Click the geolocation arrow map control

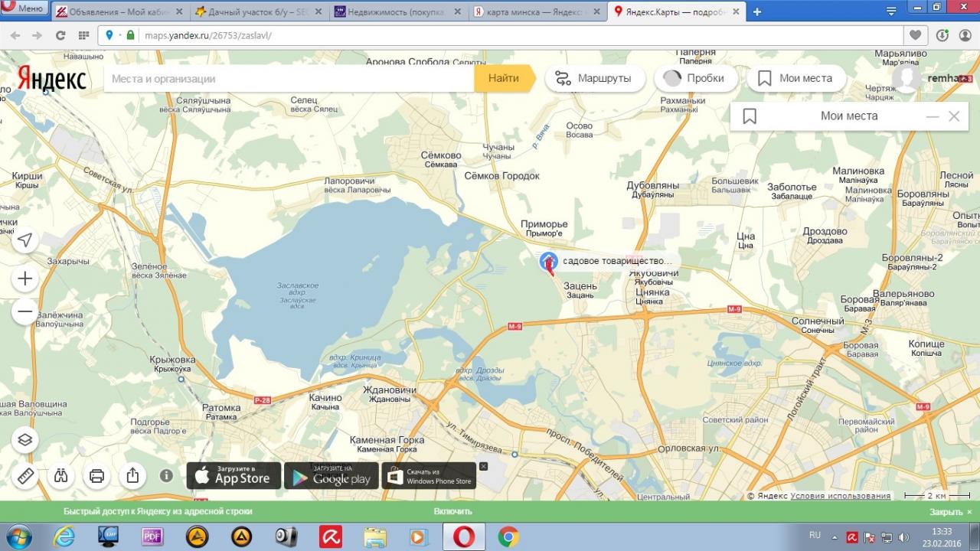coord(24,240)
